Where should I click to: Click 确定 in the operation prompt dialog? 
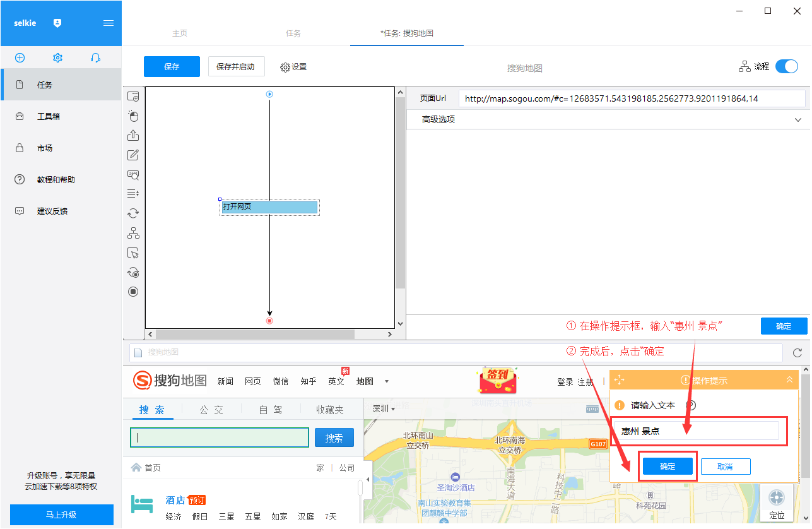click(668, 467)
